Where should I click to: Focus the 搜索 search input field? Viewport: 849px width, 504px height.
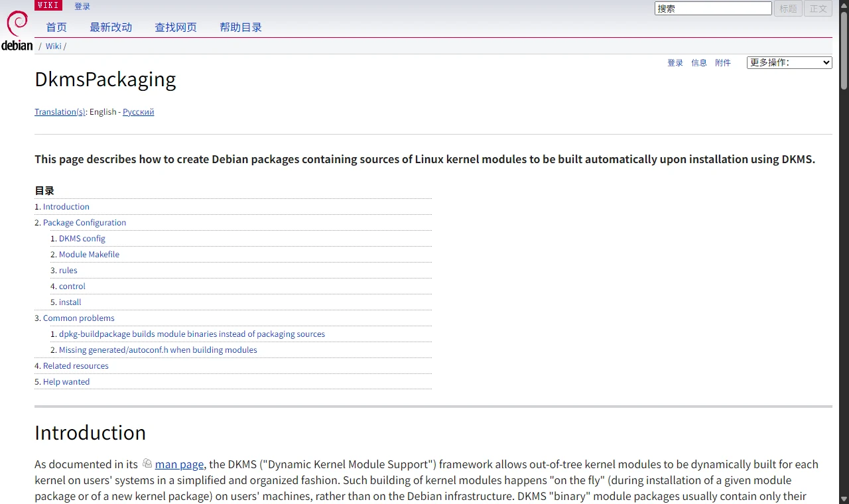713,9
